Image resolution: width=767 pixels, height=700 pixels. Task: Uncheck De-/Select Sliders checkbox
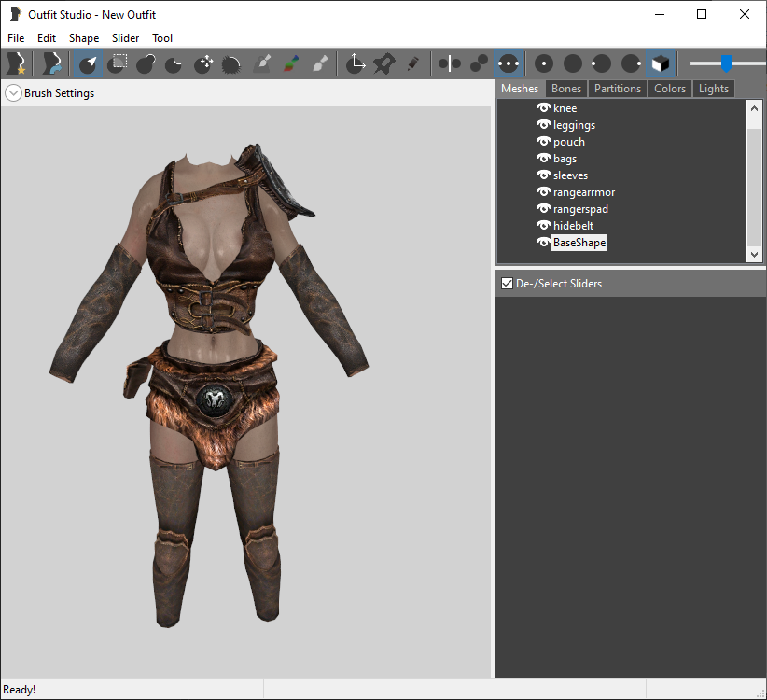pos(507,283)
